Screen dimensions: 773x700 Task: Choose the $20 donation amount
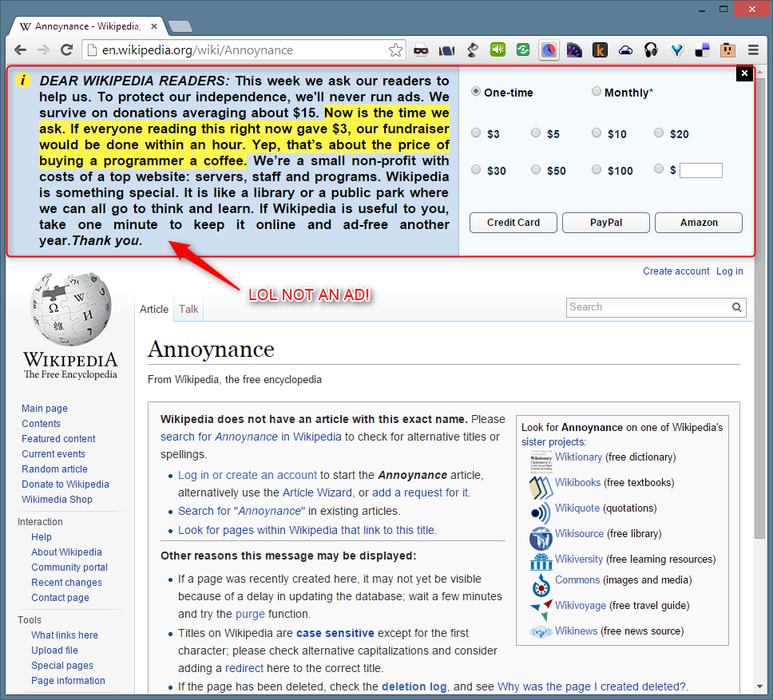(x=659, y=133)
